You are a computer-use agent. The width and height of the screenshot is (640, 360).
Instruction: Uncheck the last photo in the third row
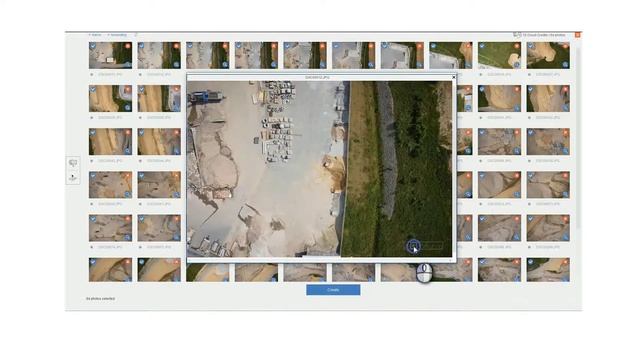[531, 133]
